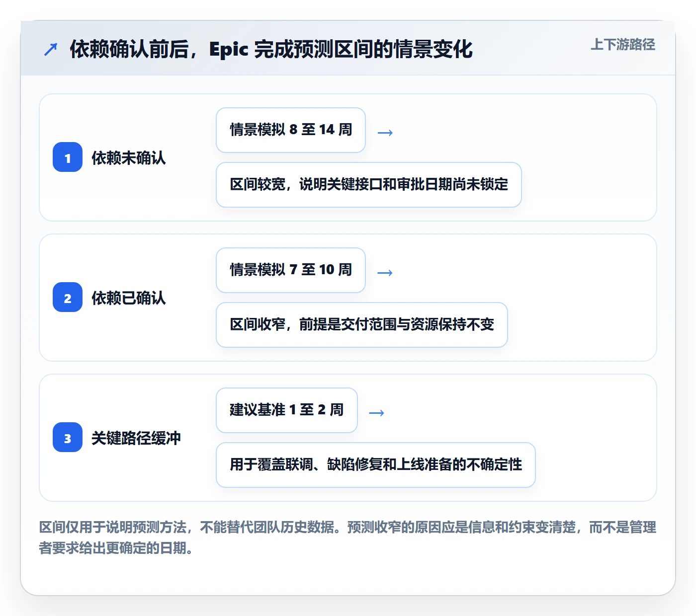Click the arrow after 情景模拟 7 至 10 周
The height and width of the screenshot is (616, 696).
(385, 272)
